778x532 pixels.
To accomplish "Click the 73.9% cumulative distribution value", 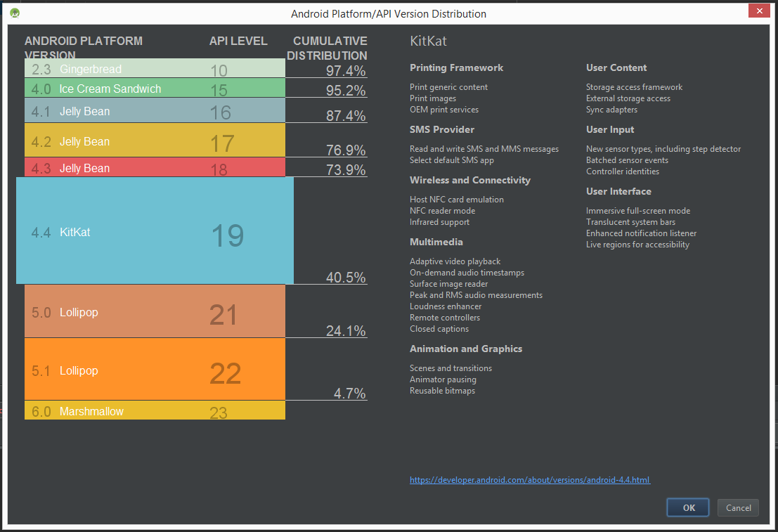I will (x=346, y=170).
